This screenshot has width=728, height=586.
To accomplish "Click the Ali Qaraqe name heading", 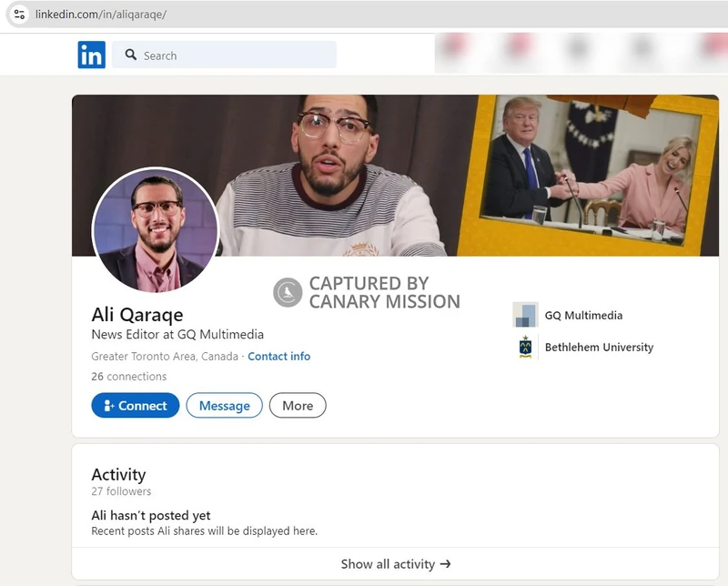I will 137,314.
